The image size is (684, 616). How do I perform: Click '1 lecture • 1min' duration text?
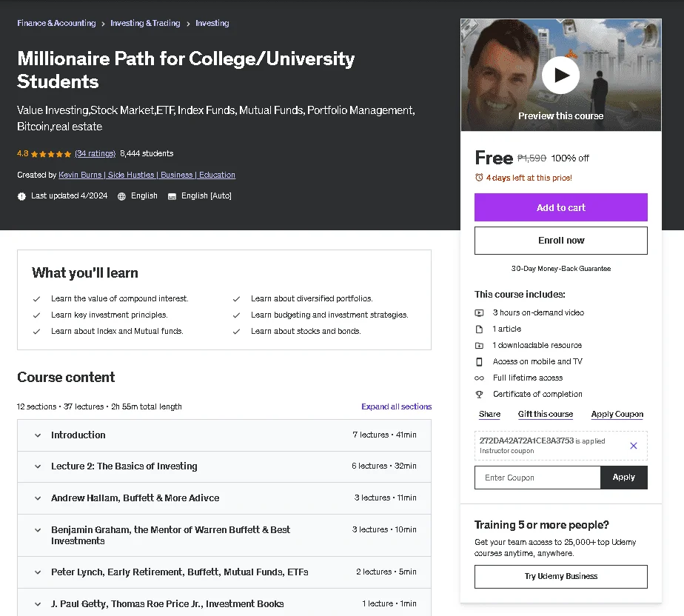pyautogui.click(x=389, y=603)
